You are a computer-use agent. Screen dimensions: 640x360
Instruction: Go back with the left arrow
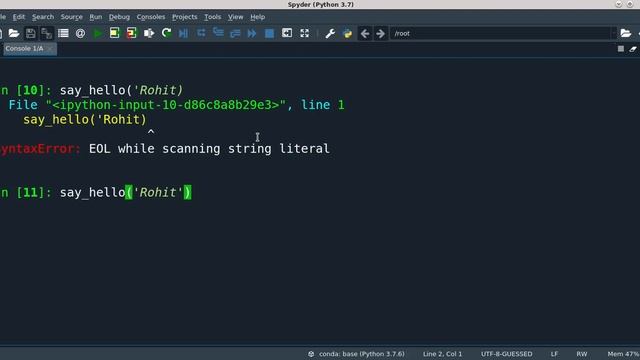365,33
